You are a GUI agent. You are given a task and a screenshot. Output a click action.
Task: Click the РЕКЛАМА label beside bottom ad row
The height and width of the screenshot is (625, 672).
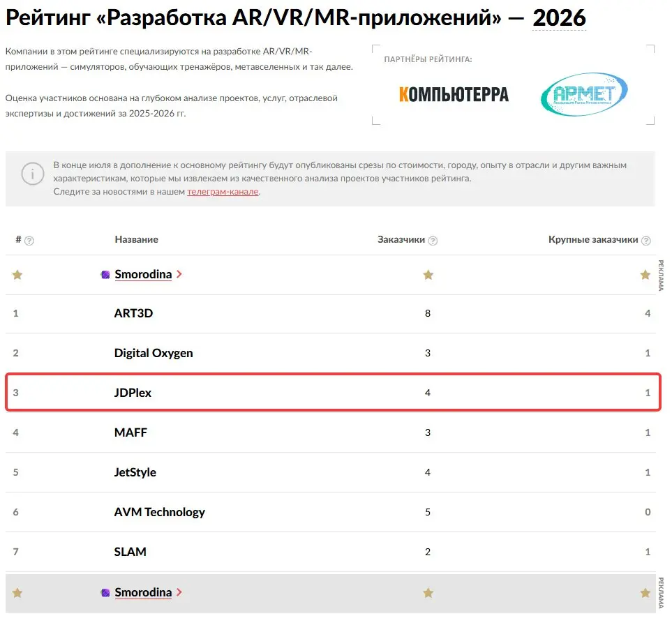coord(662,594)
